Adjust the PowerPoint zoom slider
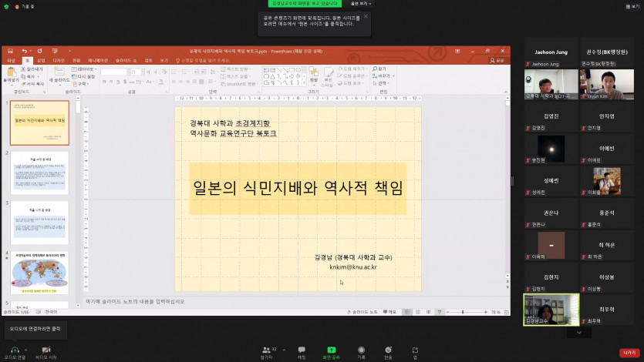 463,312
